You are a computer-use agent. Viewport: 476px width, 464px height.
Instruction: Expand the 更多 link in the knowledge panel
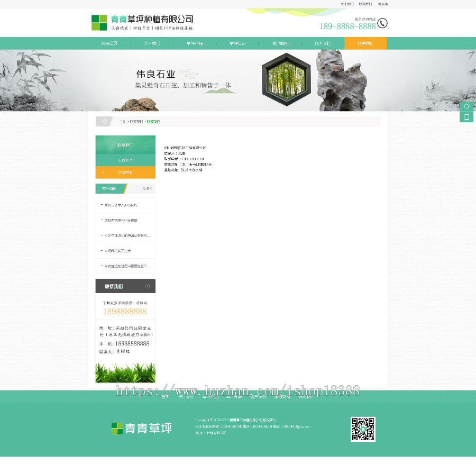pyautogui.click(x=147, y=188)
